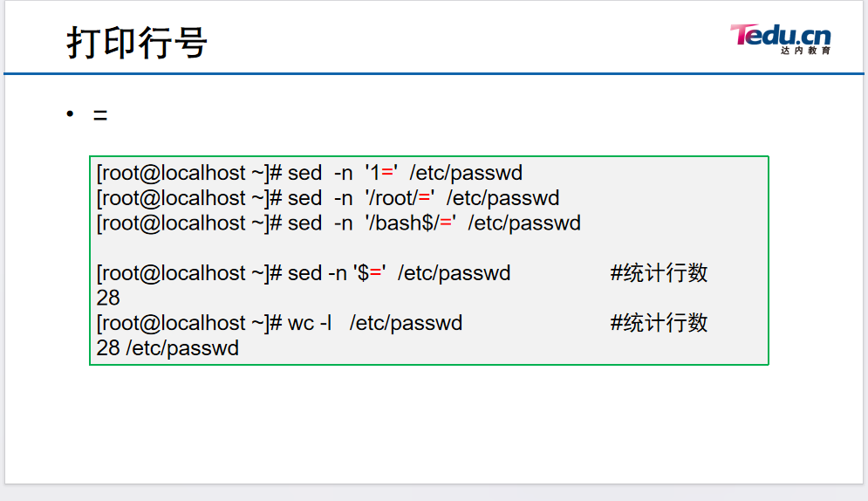Click the red equals in '/bash$/='
This screenshot has height=501, width=868.
446,223
